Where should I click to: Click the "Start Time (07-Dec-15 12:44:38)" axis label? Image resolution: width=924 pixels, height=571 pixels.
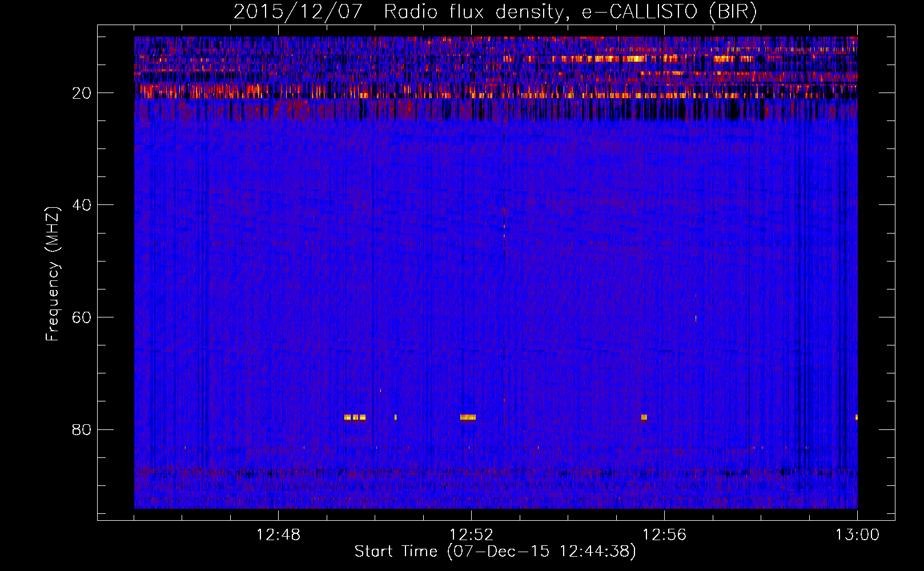tap(495, 552)
